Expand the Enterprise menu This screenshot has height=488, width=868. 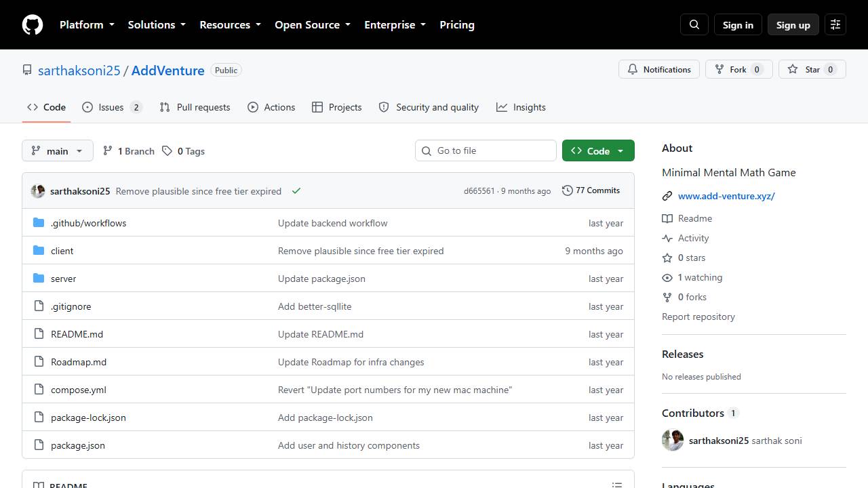pyautogui.click(x=395, y=24)
